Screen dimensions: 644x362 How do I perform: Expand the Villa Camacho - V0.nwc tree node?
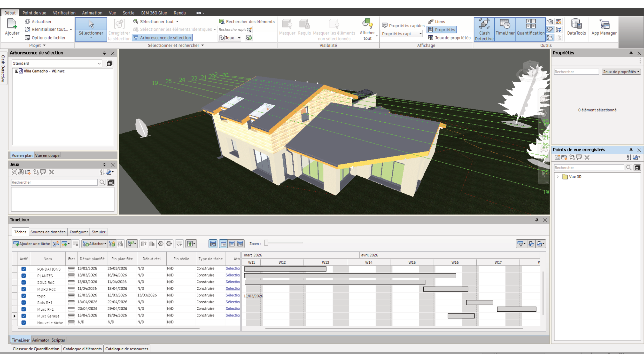(16, 71)
